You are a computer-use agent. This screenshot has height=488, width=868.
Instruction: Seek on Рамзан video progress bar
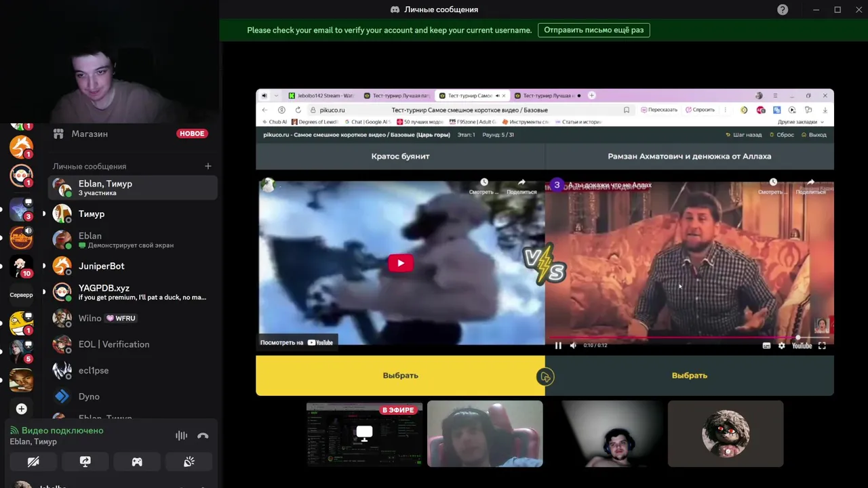coord(689,337)
